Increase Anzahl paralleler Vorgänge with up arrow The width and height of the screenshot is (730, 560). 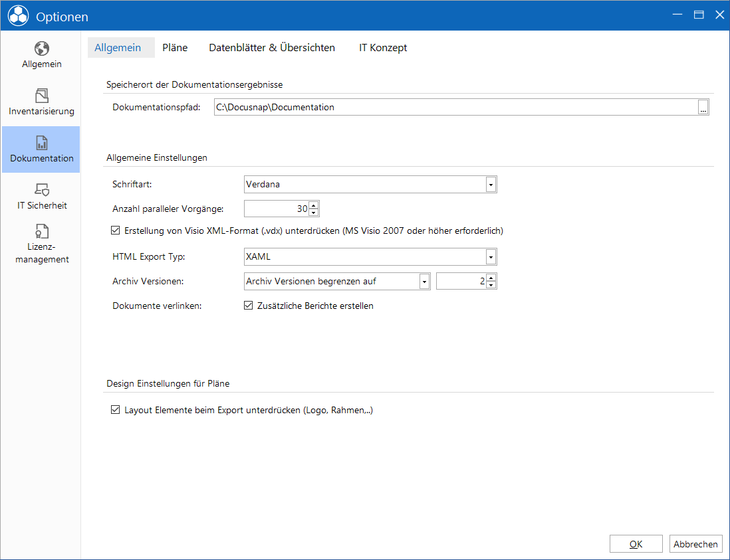[314, 205]
